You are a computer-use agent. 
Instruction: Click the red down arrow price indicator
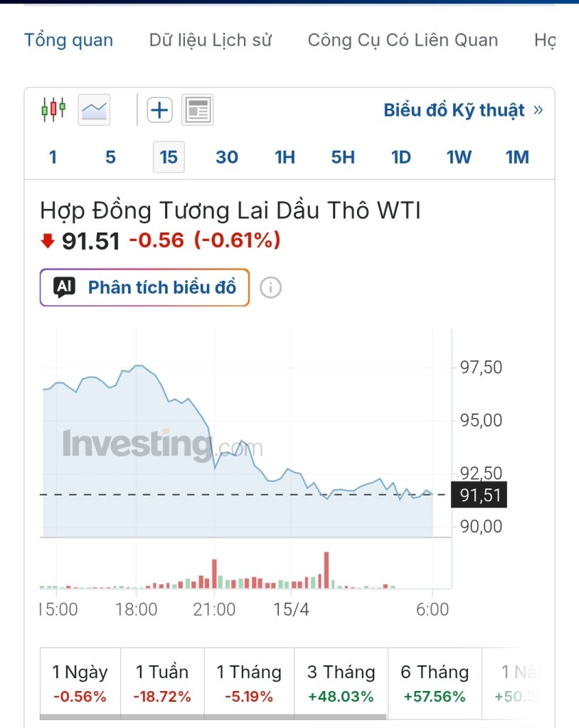pyautogui.click(x=48, y=241)
